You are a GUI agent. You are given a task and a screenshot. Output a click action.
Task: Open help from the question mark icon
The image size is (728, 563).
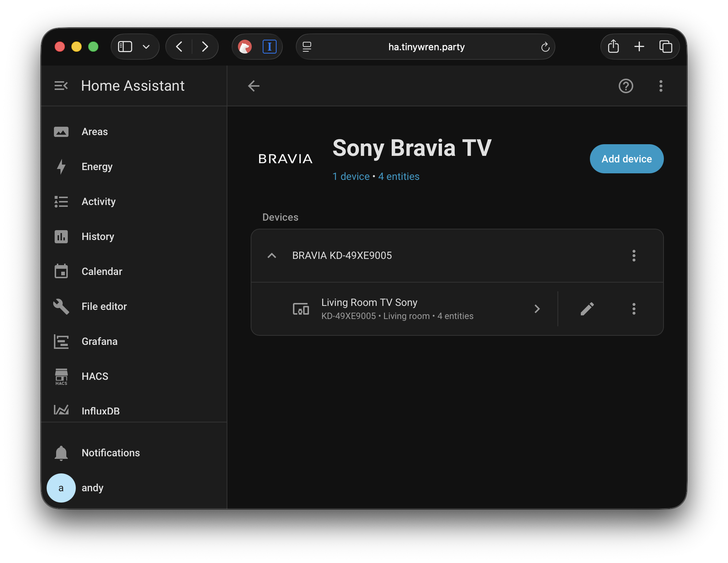[626, 86]
